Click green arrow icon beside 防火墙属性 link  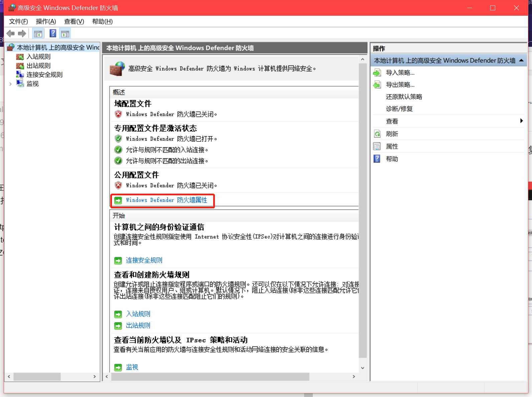(x=118, y=200)
